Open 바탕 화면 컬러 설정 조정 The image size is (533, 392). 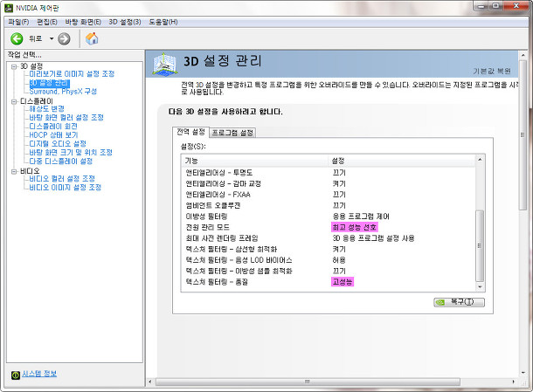tap(66, 118)
